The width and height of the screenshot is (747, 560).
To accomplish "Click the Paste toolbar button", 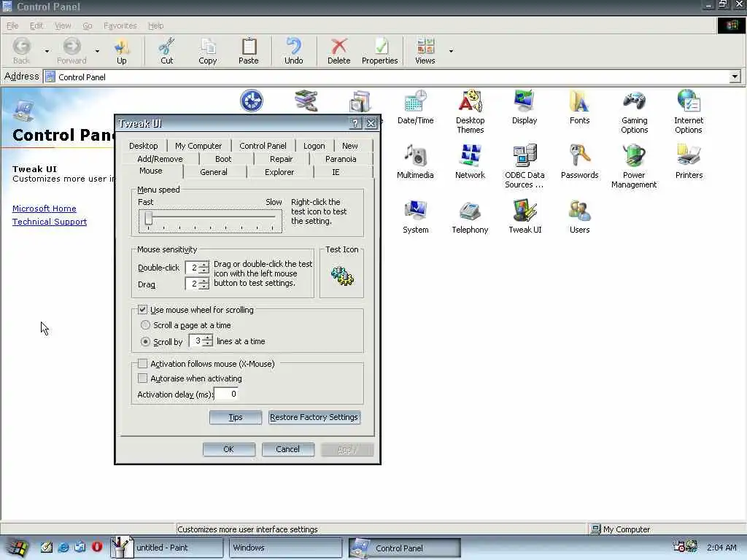I will [x=248, y=51].
